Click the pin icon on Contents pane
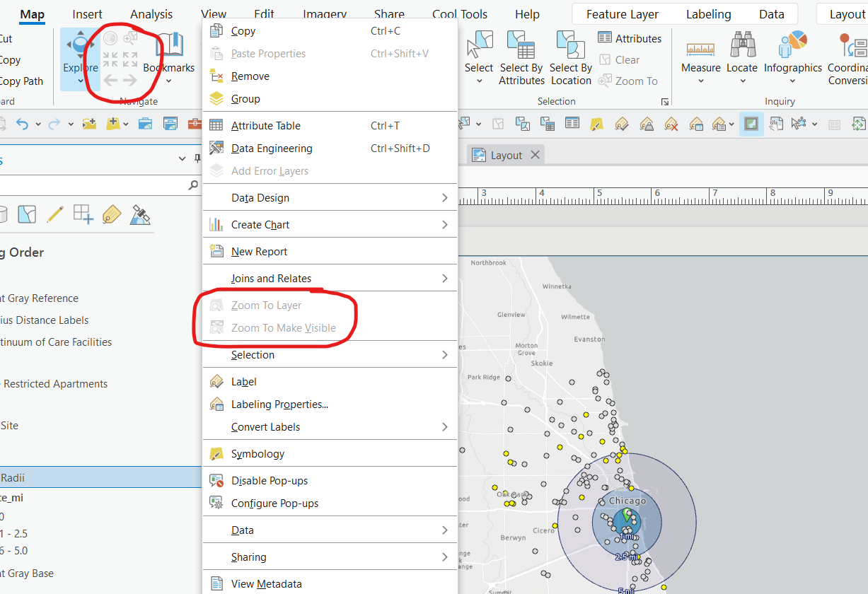 coord(197,159)
